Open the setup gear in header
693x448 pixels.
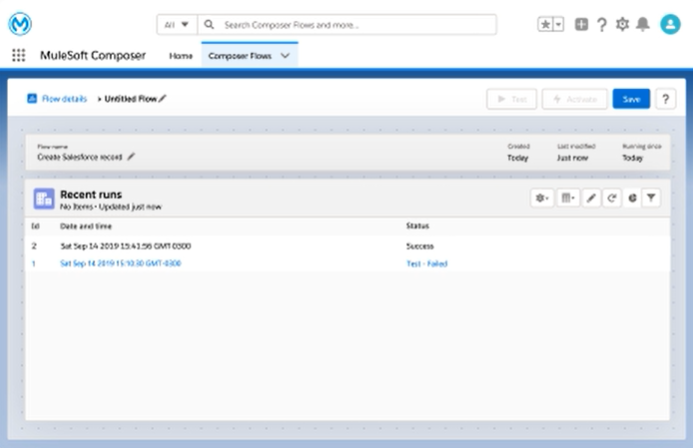622,24
